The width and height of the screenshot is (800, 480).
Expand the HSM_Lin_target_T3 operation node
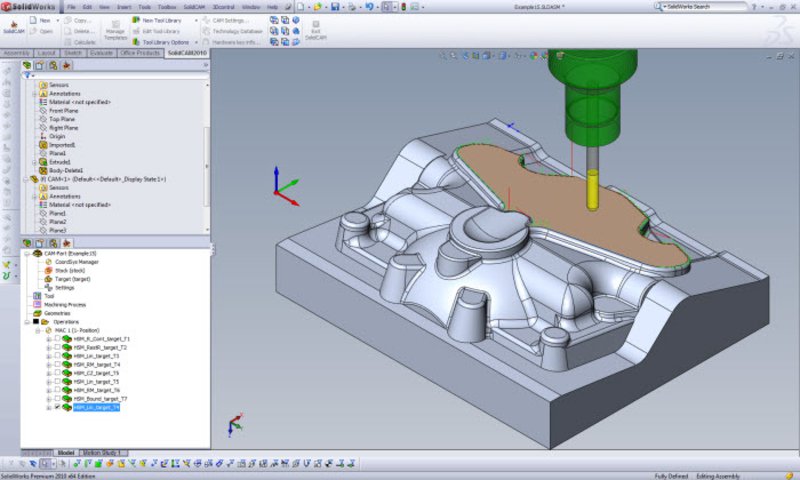[49, 356]
